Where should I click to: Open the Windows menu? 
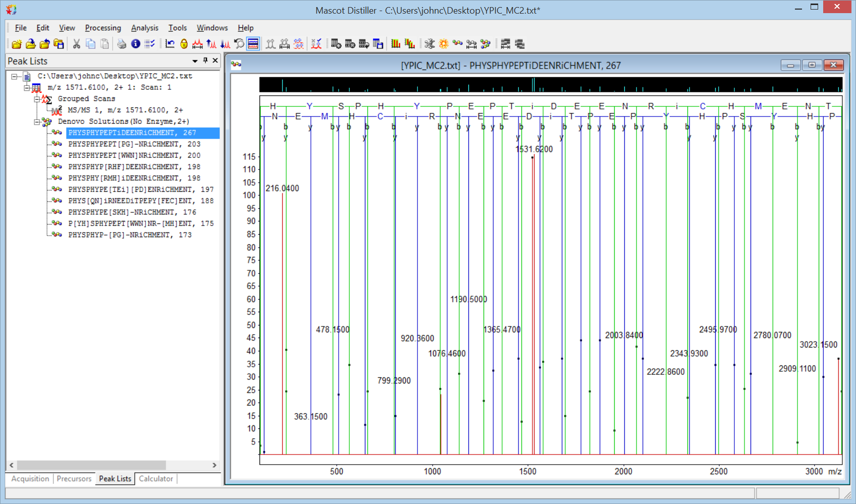212,28
